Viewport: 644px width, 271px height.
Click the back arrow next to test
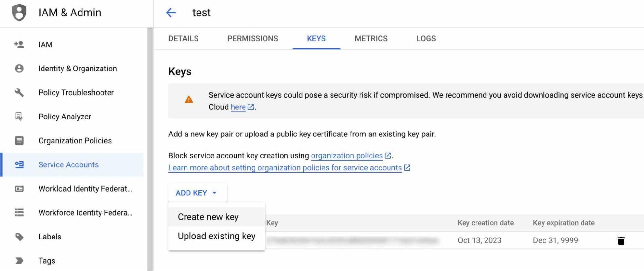(171, 13)
